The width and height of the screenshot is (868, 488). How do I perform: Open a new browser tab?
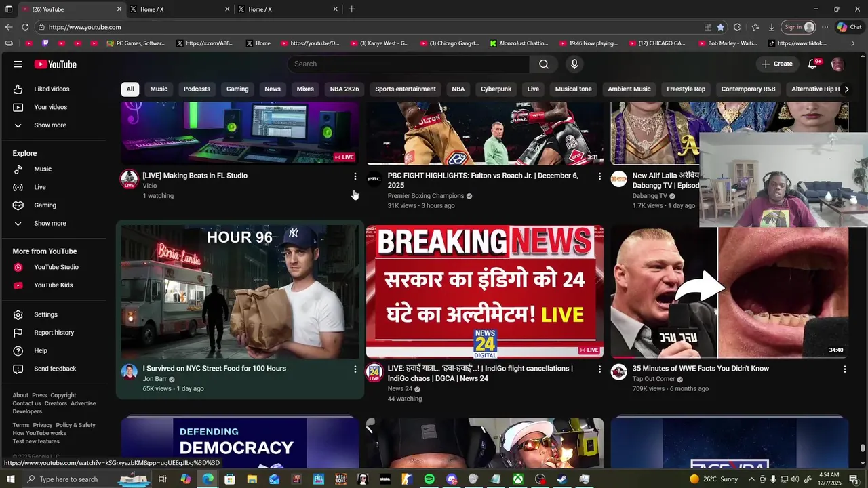351,9
